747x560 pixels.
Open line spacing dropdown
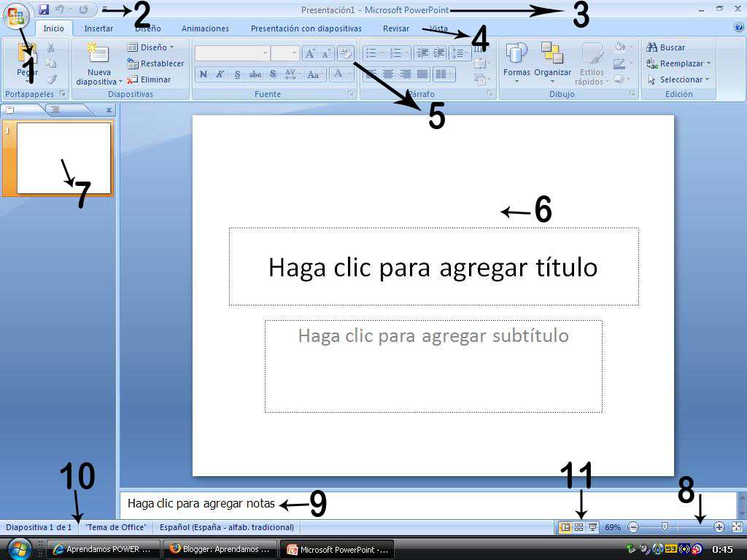460,52
